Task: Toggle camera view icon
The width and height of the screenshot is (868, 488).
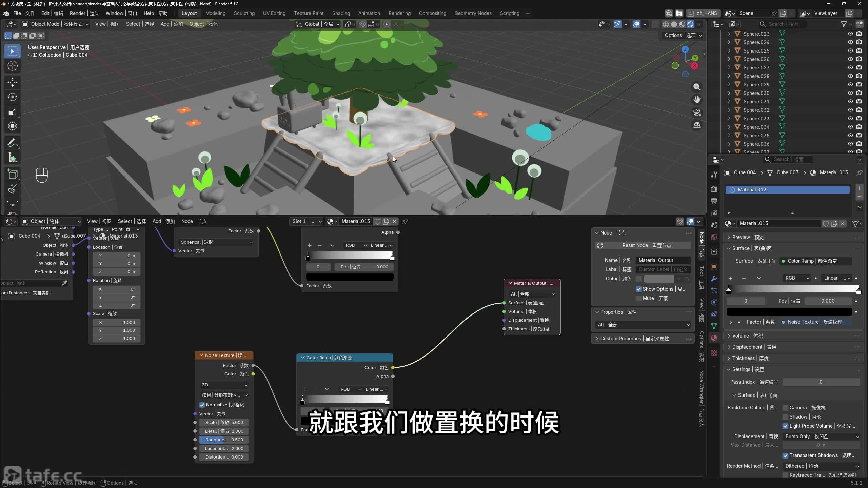Action: point(697,113)
